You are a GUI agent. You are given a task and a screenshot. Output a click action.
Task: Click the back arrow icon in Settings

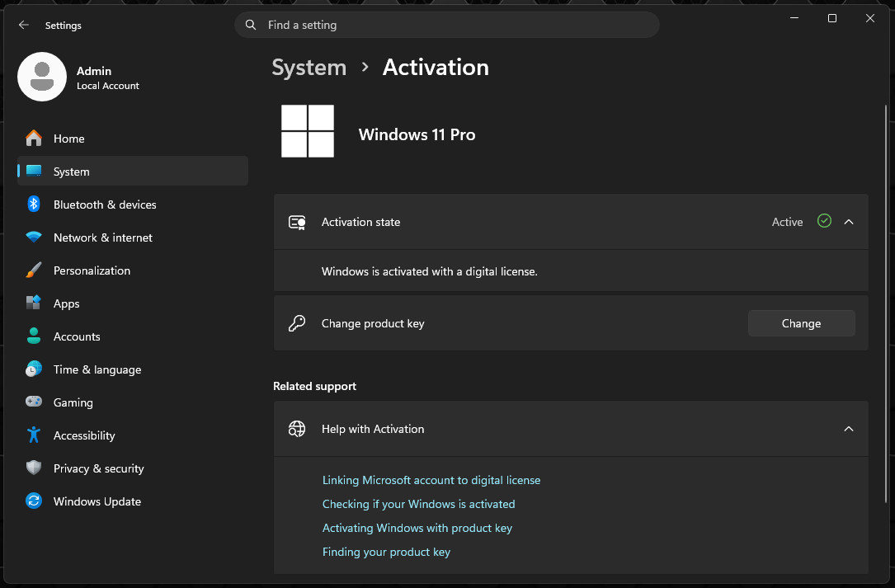tap(23, 25)
